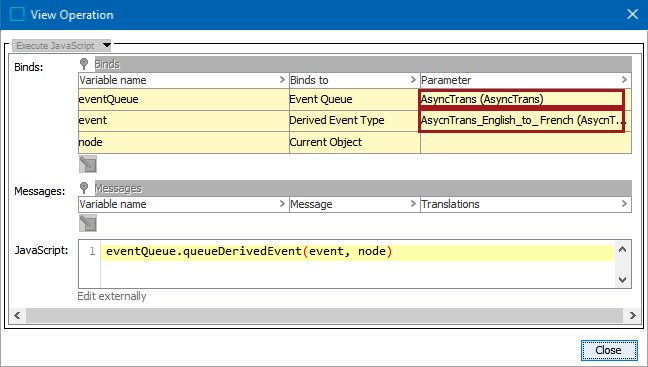Click the edit pencil icon below Messages table
648x367 pixels.
[x=88, y=223]
